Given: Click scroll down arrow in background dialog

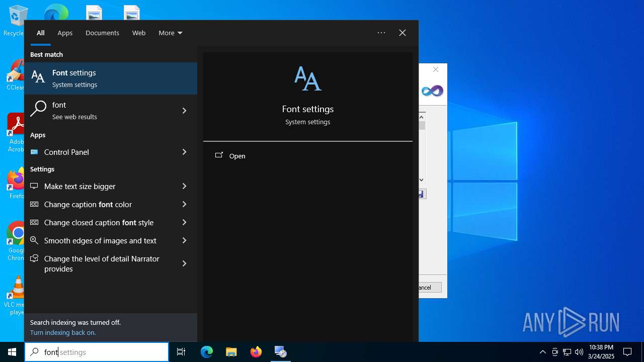Looking at the screenshot, I should (422, 179).
